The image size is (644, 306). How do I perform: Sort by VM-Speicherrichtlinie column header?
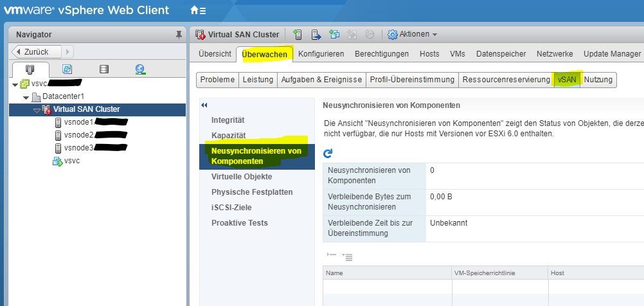500,273
